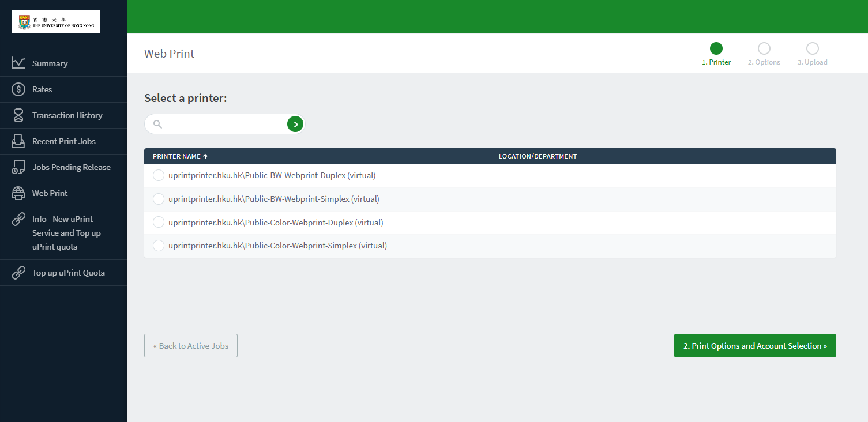Proceed to Print Options and Account Selection
The image size is (868, 422).
pyautogui.click(x=755, y=346)
